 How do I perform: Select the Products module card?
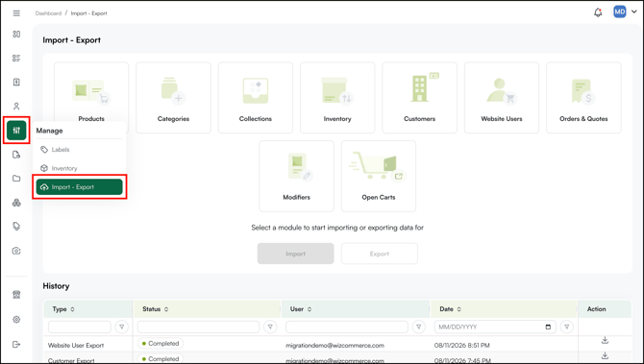(91, 98)
